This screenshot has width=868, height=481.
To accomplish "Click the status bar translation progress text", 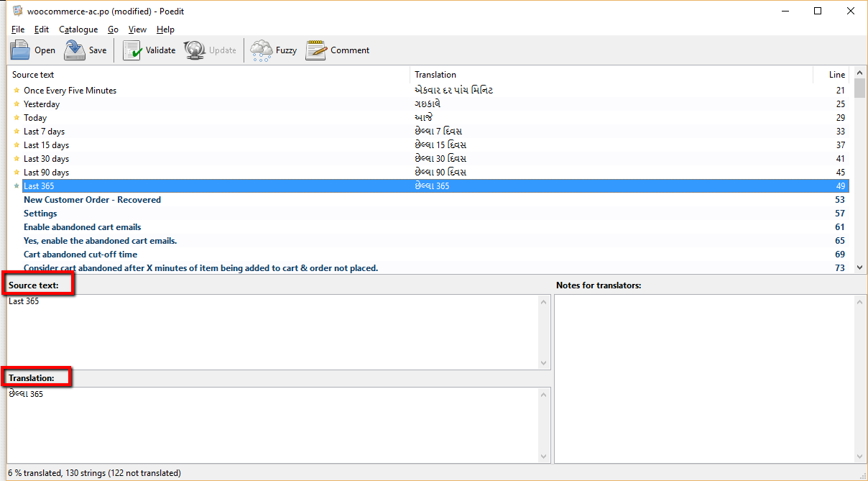I will tap(95, 473).
